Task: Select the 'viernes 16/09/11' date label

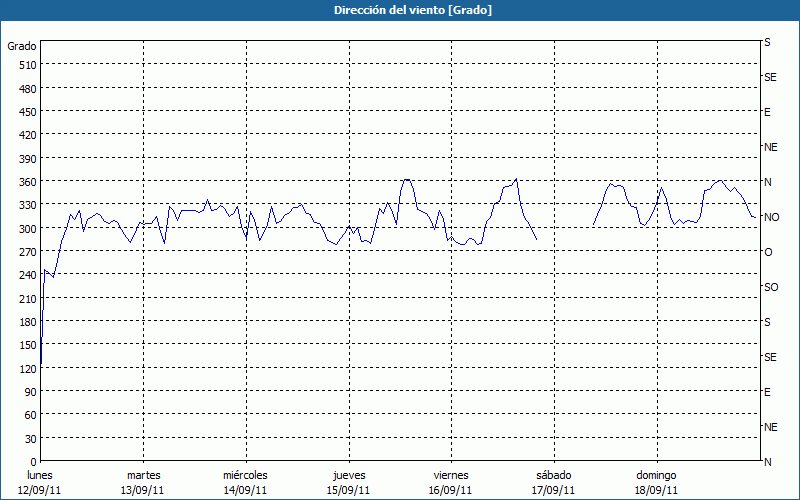Action: click(451, 482)
